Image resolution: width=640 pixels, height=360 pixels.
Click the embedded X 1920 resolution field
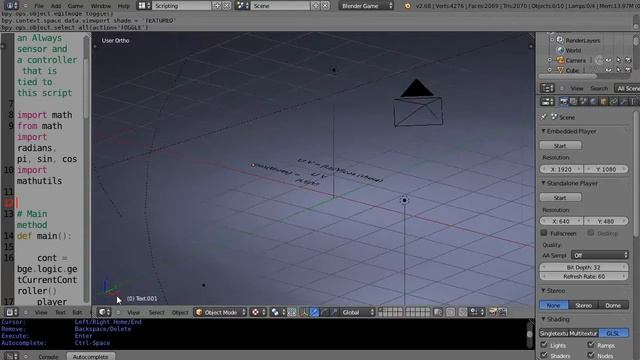pos(561,169)
